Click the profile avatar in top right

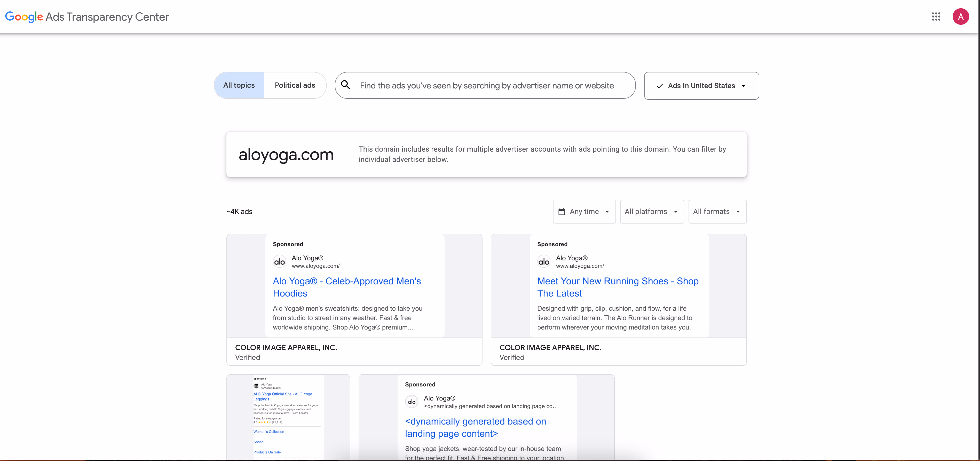click(961, 17)
